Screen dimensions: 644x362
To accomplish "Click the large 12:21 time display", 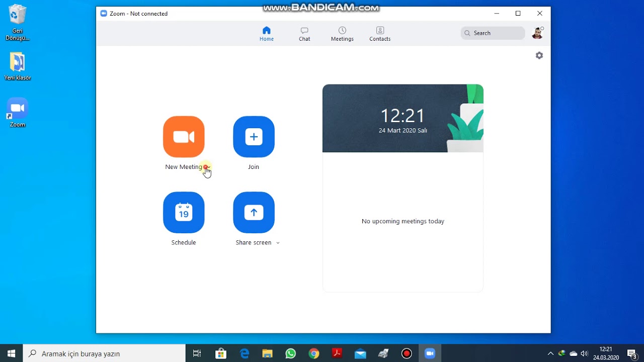I will pyautogui.click(x=403, y=116).
